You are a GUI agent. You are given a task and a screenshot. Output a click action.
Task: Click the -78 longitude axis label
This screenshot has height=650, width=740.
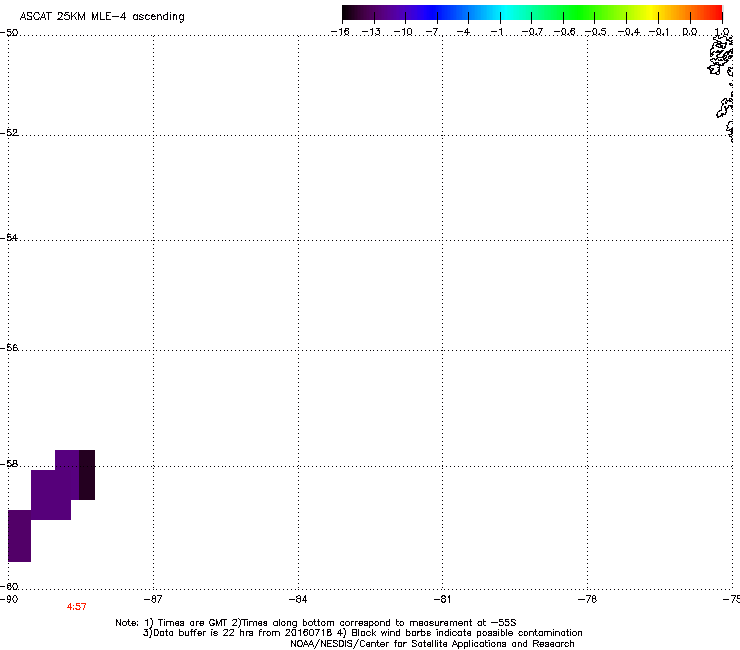coord(587,599)
